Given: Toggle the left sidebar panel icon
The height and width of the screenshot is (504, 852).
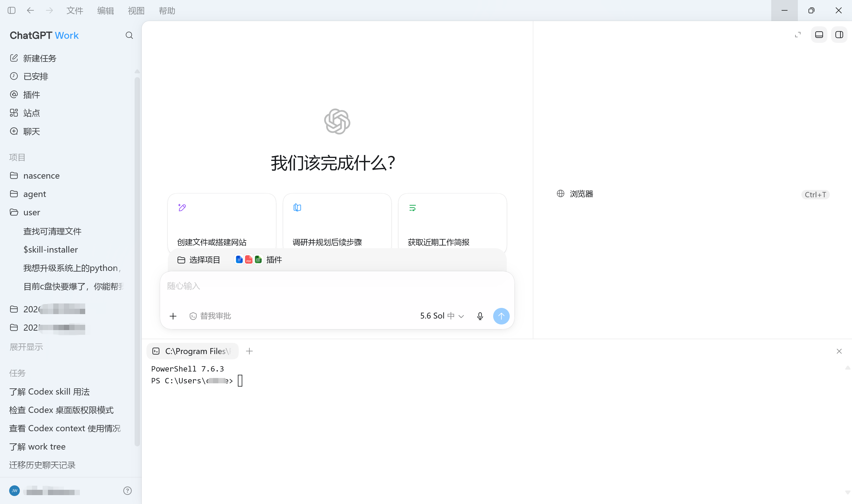Looking at the screenshot, I should coord(12,11).
